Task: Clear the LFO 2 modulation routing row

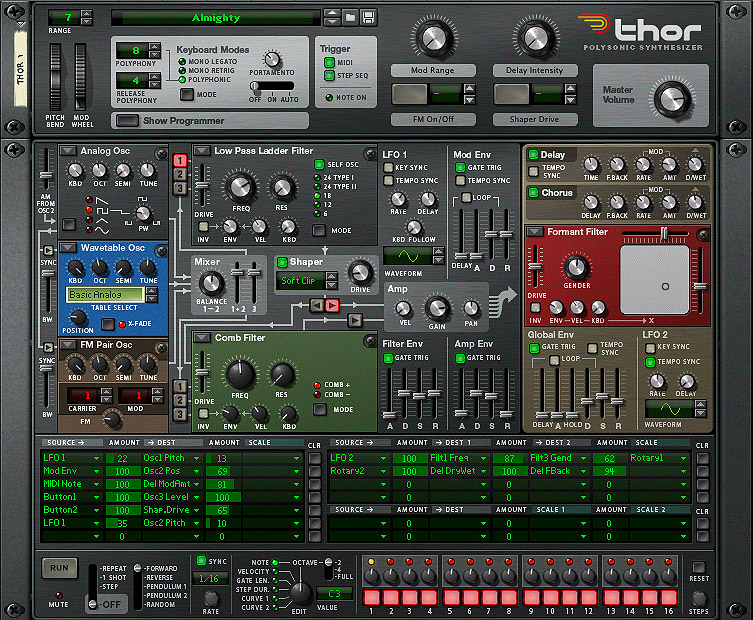Action: pyautogui.click(x=703, y=458)
